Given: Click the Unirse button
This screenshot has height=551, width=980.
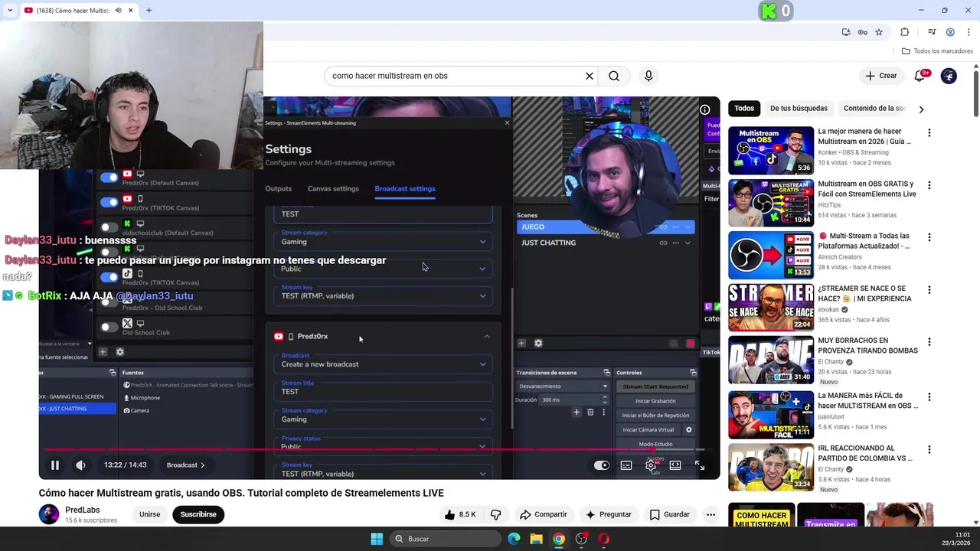Looking at the screenshot, I should pos(150,514).
